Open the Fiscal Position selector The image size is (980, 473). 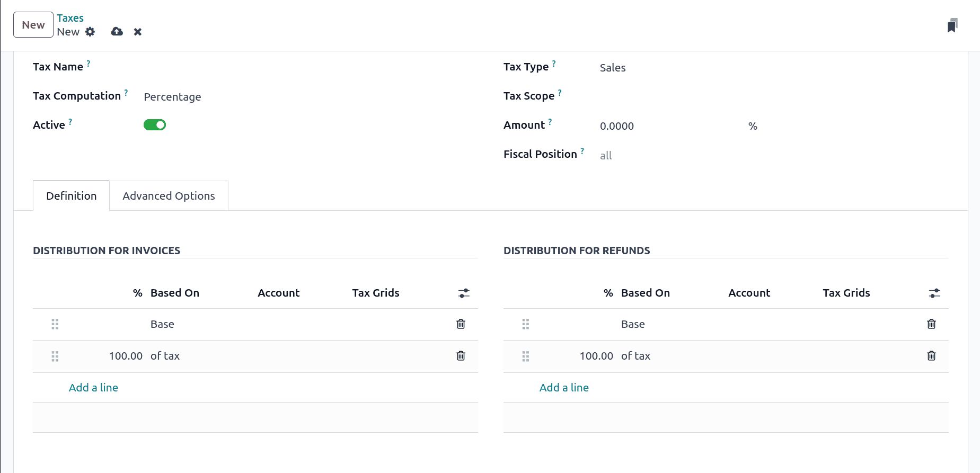pos(774,155)
